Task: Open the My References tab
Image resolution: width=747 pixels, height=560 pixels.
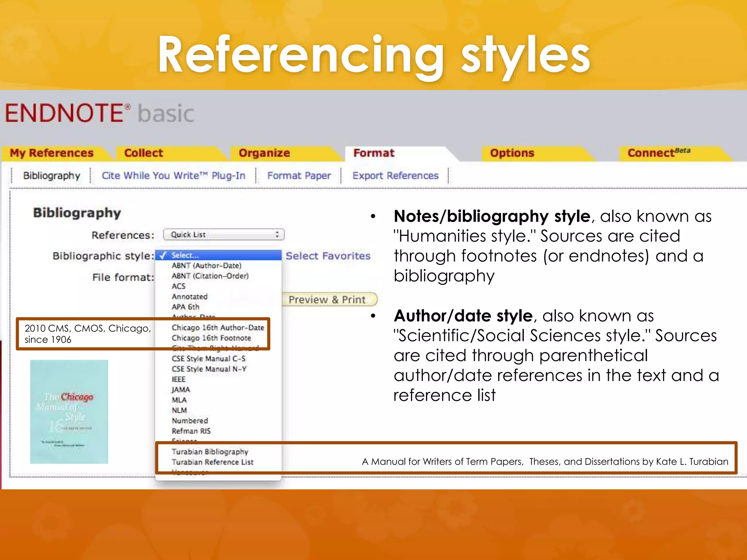Action: tap(52, 153)
